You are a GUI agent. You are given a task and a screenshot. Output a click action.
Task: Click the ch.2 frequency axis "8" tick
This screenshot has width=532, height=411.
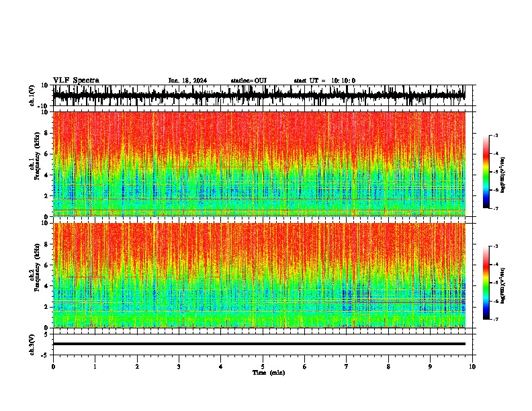coord(47,244)
